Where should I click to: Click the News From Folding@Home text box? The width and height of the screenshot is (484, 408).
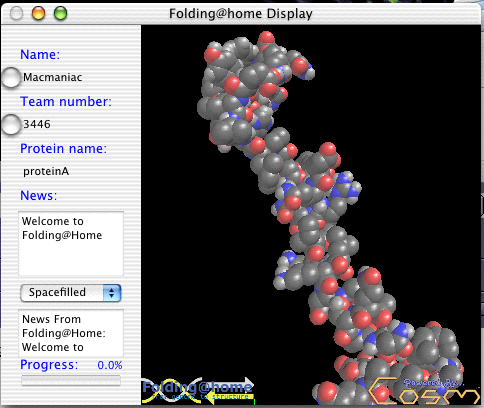71,333
